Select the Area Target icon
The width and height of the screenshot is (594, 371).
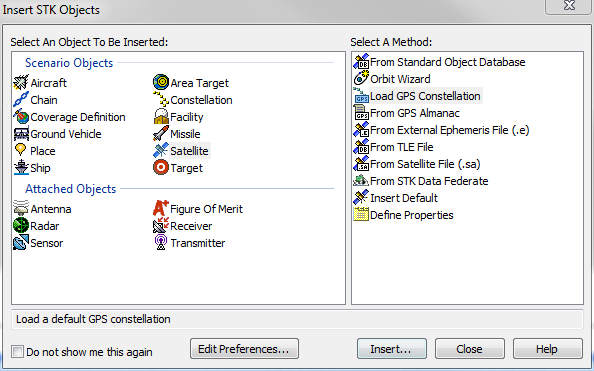[161, 82]
